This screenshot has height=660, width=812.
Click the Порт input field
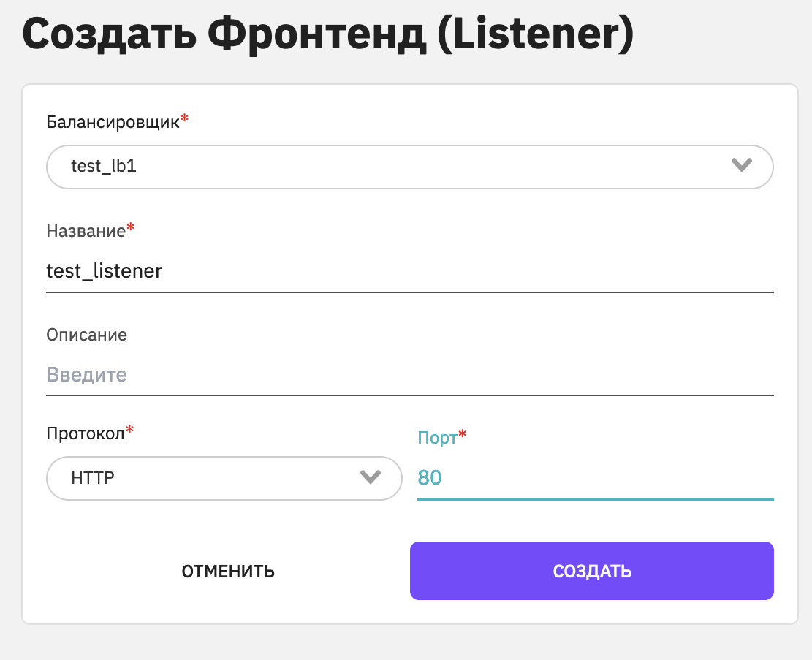(596, 478)
